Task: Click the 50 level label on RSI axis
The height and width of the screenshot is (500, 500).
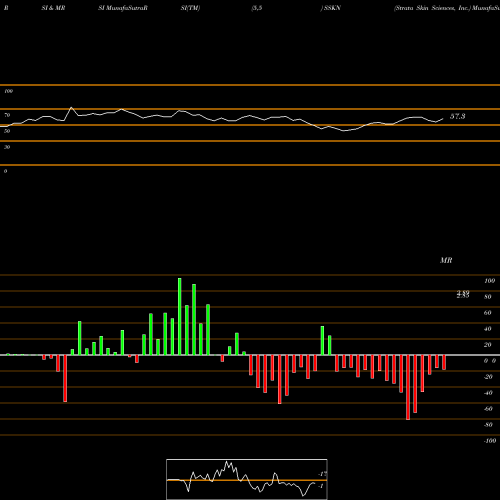Action: click(7, 131)
